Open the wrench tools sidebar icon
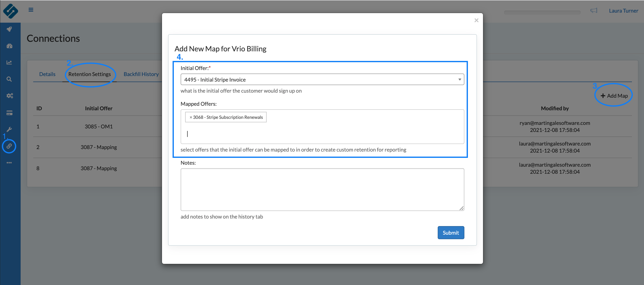This screenshot has height=285, width=644. 9,129
